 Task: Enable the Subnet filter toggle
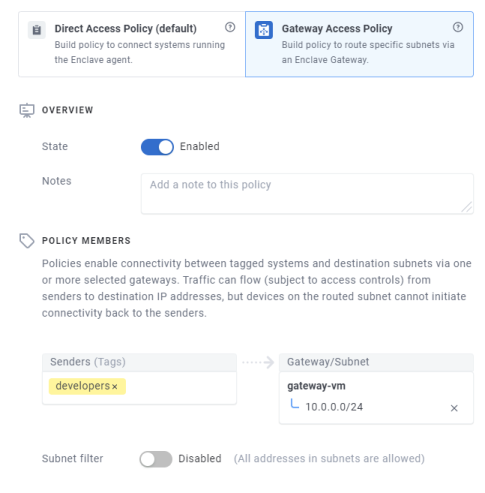[x=156, y=459]
